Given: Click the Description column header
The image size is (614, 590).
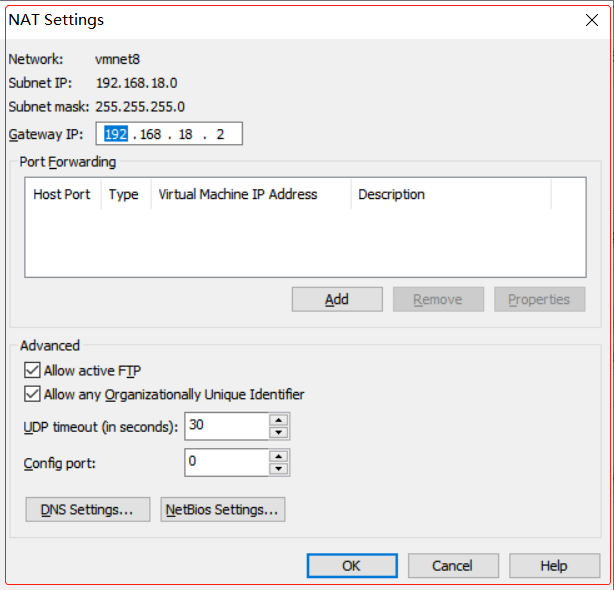Looking at the screenshot, I should point(392,195).
